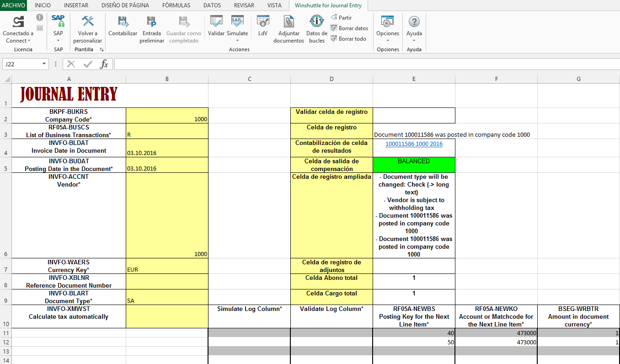This screenshot has height=364, width=620.
Task: Select Company Code value cell 1000
Action: point(167,115)
